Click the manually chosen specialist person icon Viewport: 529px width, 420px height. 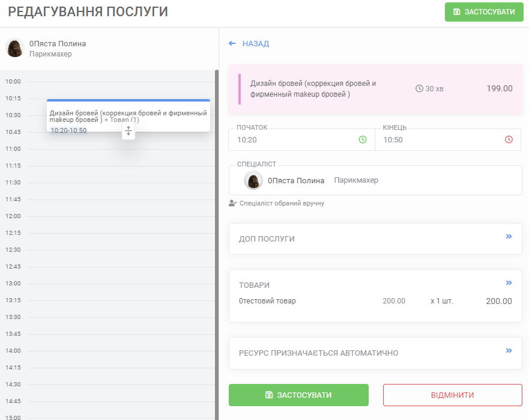tap(233, 203)
